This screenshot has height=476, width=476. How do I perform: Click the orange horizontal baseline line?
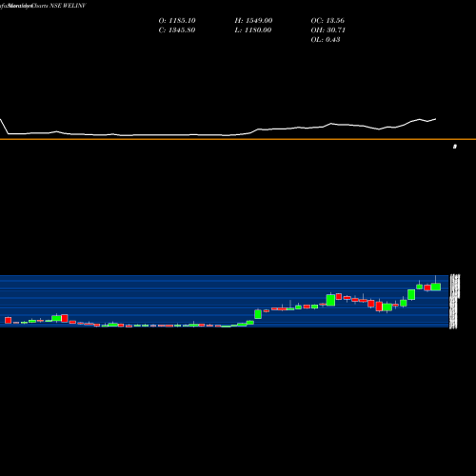point(238,139)
